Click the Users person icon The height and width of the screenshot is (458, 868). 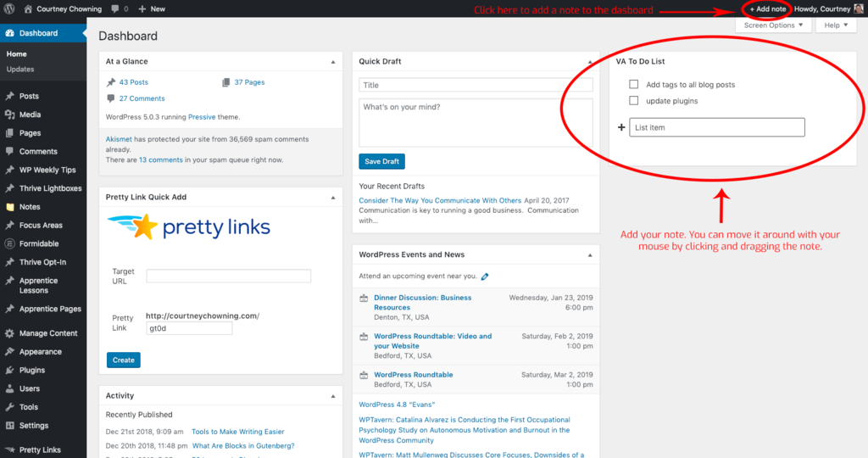click(x=9, y=388)
